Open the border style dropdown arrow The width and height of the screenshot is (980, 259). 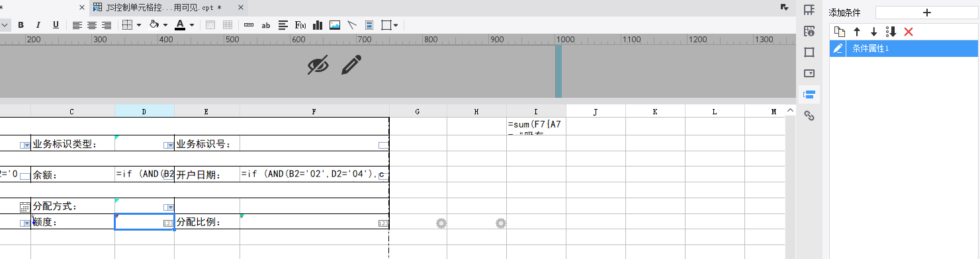pyautogui.click(x=139, y=25)
